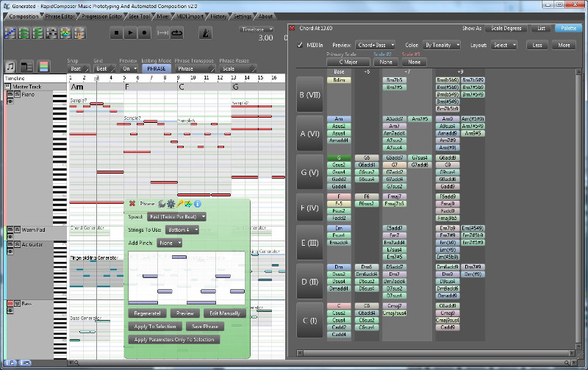Screen dimensions: 588x370
Task: Open the Phrase Transpose dropdown
Action: click(195, 68)
